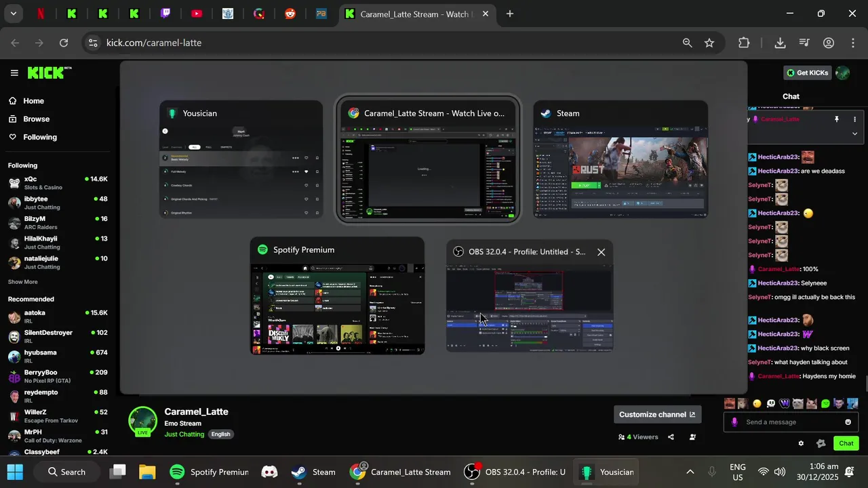Screen dimensions: 868x488
Task: Select OBS 32.0.4 window thumbnail
Action: click(529, 296)
